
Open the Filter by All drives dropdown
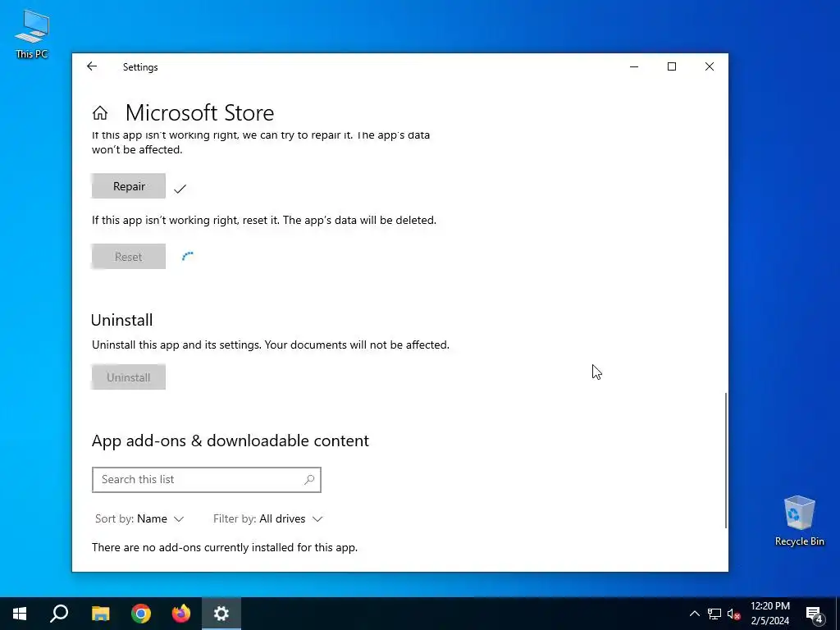[x=268, y=518]
